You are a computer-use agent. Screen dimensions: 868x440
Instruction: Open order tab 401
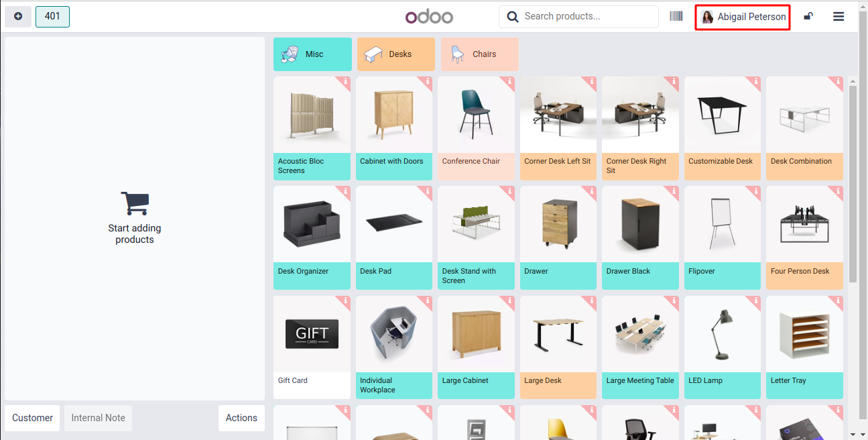tap(52, 17)
